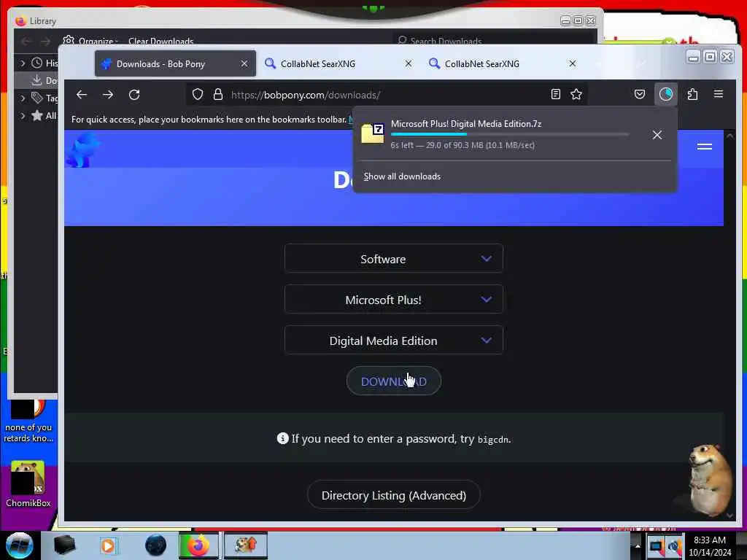Viewport: 747px width, 560px height.
Task: Select Downloads item in Library sidebar
Action: [x=36, y=80]
